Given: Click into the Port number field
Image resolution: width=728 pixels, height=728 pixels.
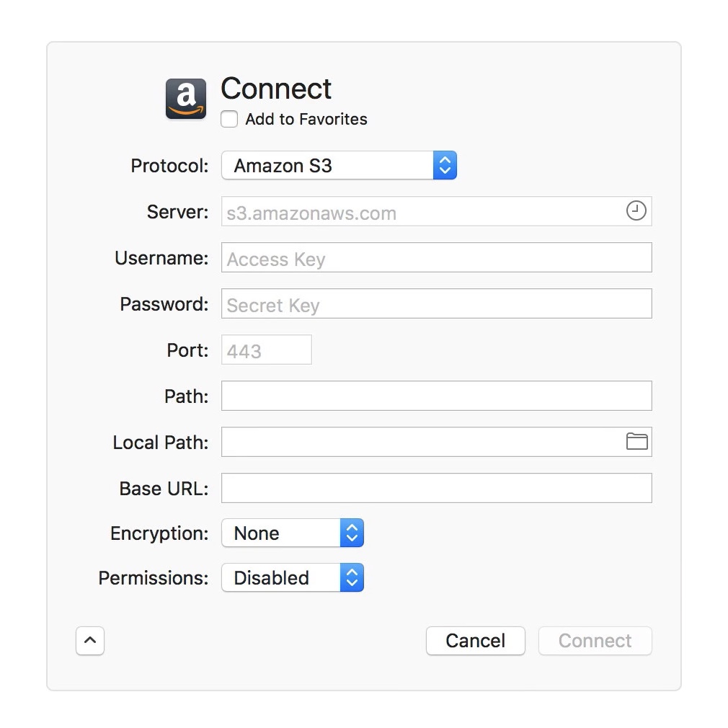Looking at the screenshot, I should 266,350.
